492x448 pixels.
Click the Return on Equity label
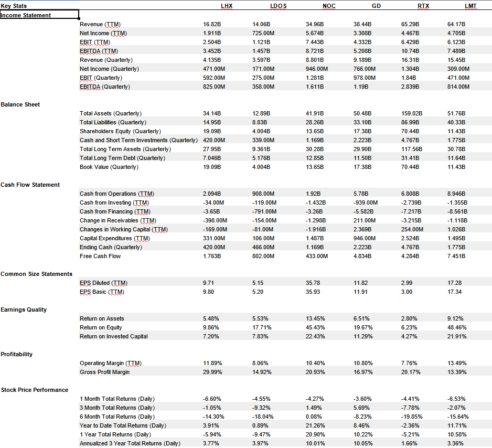click(x=101, y=327)
